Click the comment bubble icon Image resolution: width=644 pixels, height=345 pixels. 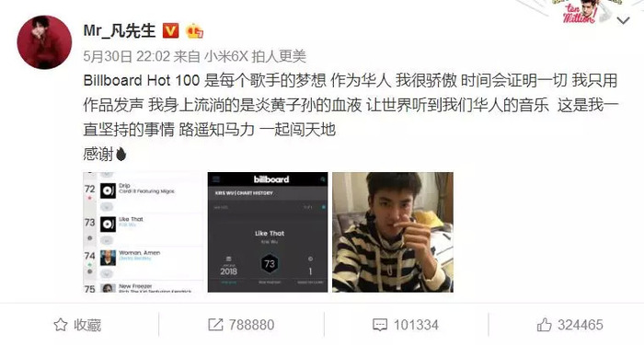point(379,325)
